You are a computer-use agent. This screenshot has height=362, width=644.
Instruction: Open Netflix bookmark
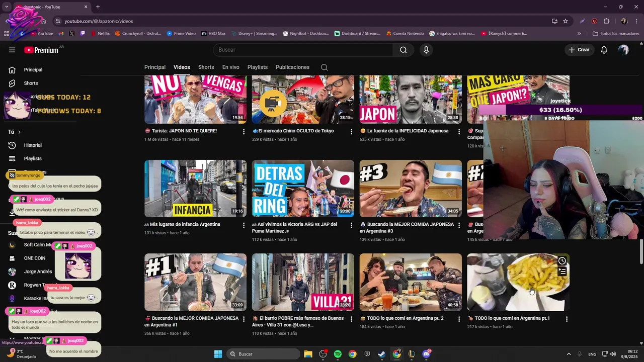click(100, 34)
